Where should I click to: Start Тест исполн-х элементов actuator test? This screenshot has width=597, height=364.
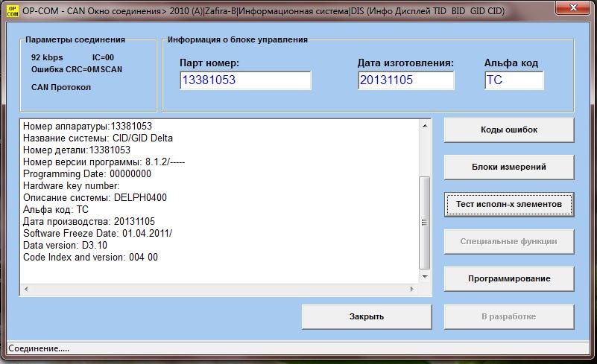(508, 204)
